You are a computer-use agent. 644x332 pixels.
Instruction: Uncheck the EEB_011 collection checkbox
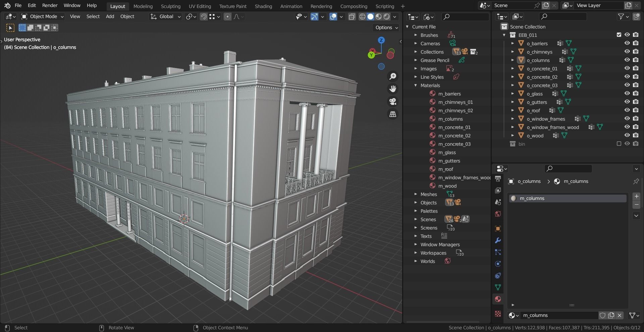click(619, 35)
